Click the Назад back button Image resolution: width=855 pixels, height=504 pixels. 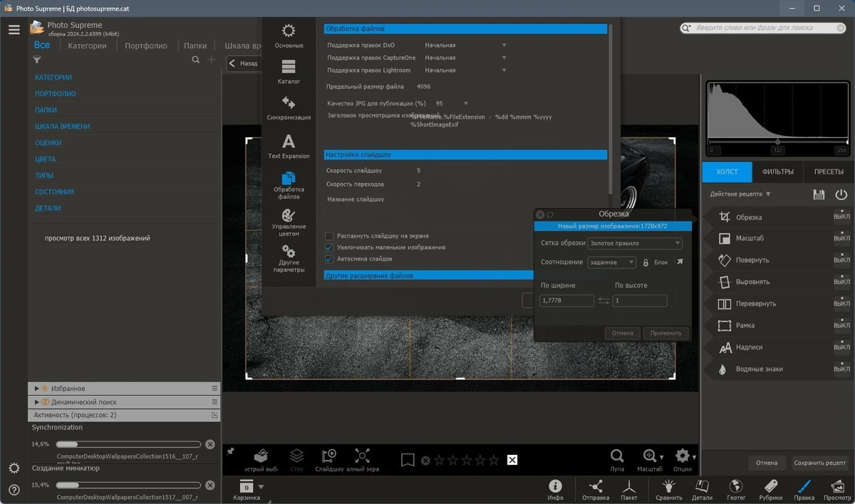coord(243,63)
